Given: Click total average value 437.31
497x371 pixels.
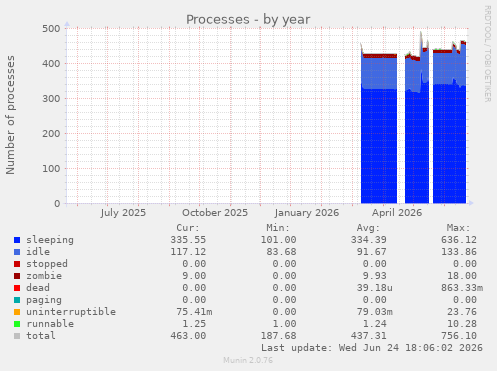Looking at the screenshot, I should point(369,336).
